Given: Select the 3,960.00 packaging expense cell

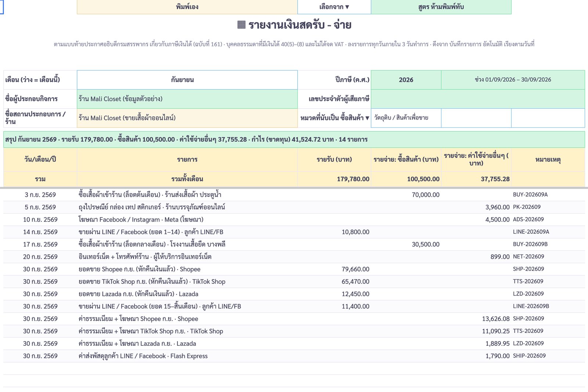Looking at the screenshot, I should [x=476, y=207].
